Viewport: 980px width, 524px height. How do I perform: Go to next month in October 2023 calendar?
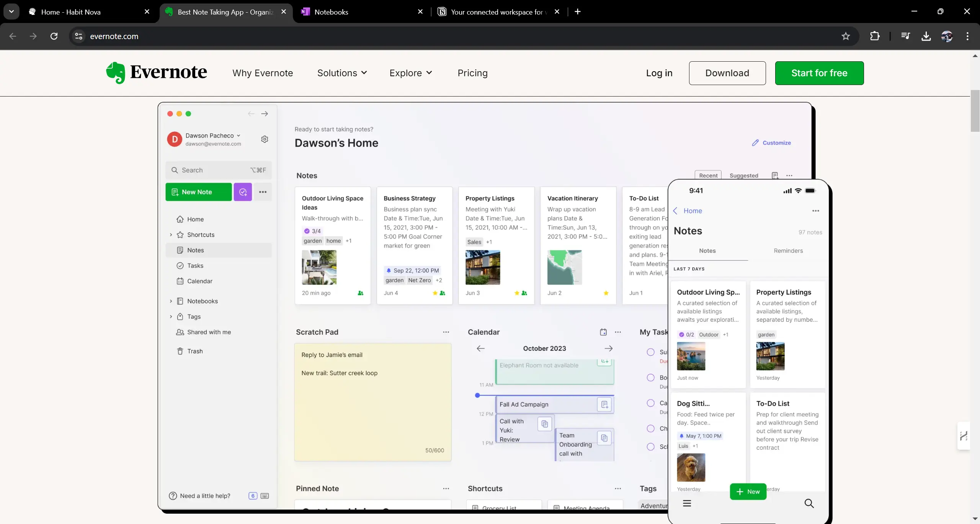point(609,349)
